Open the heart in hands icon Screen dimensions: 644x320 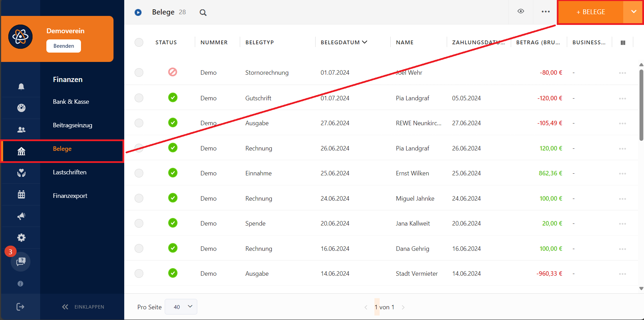[21, 173]
